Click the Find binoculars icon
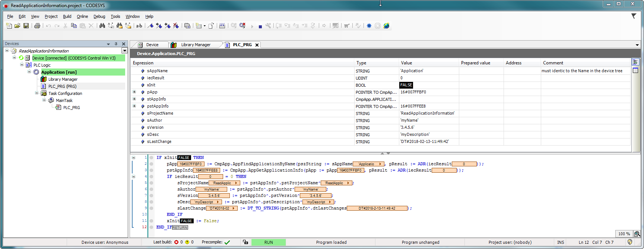 102,26
